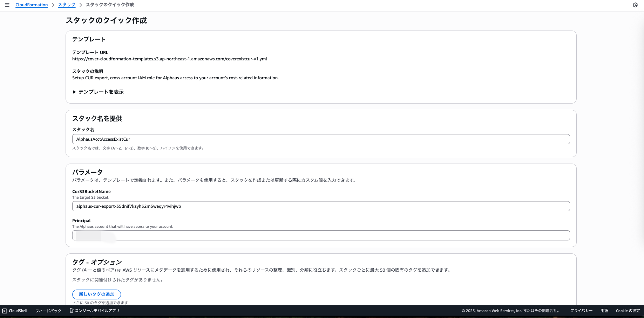This screenshot has height=318, width=644.
Task: Click the スタックのクイック作成 page heading
Action: [106, 20]
